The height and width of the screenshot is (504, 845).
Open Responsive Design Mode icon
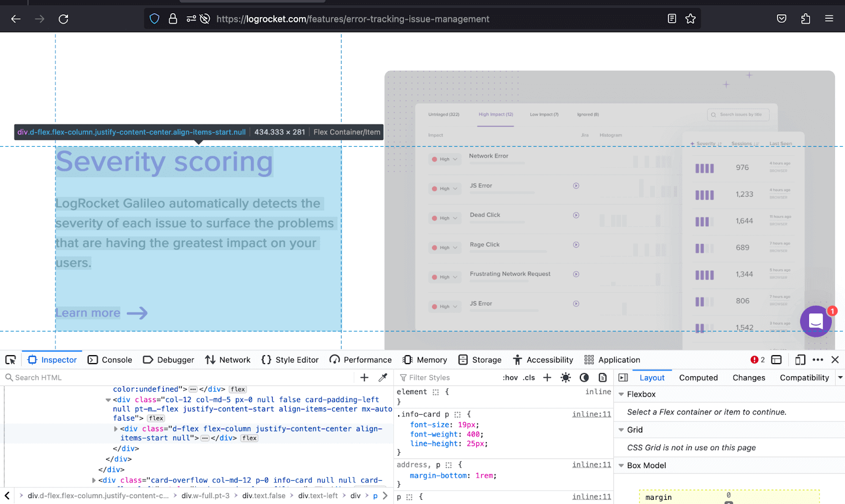(x=800, y=360)
